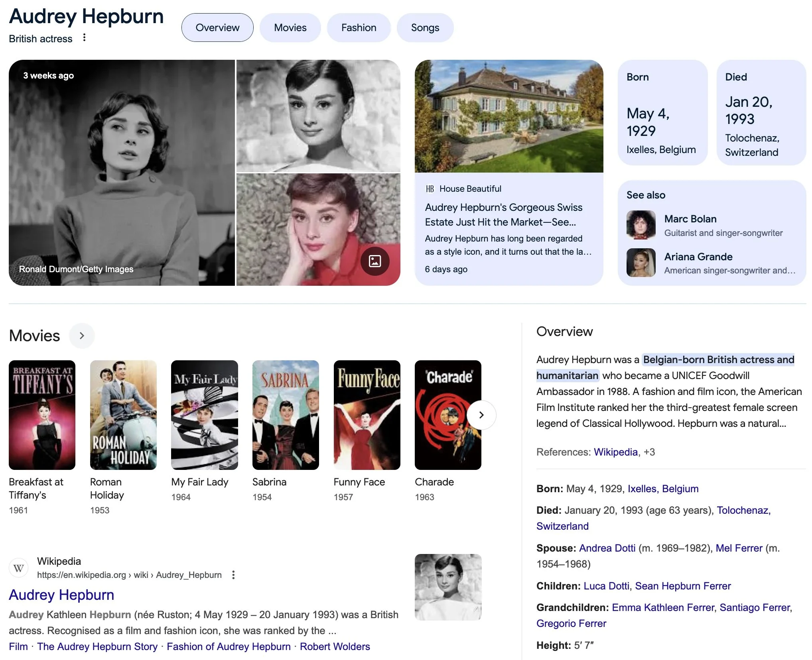Click the Ronald Dumont/Getty Images photo

(x=122, y=173)
